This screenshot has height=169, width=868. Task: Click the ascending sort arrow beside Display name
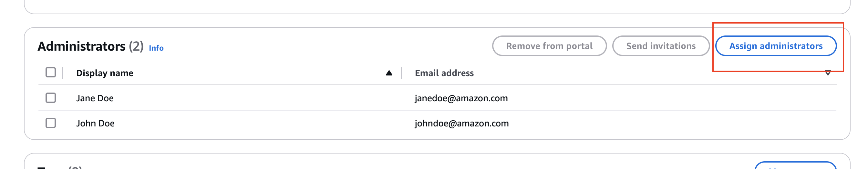pyautogui.click(x=389, y=73)
